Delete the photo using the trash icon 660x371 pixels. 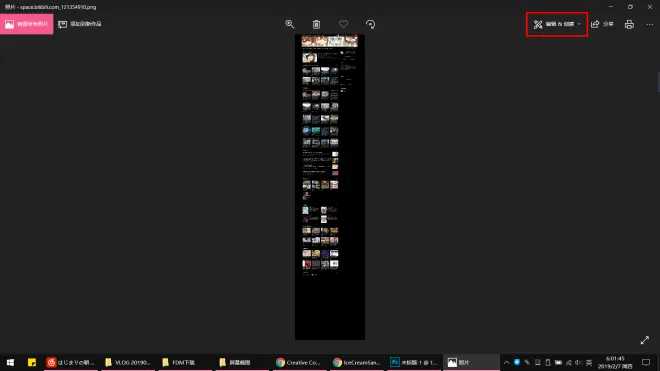pyautogui.click(x=317, y=24)
